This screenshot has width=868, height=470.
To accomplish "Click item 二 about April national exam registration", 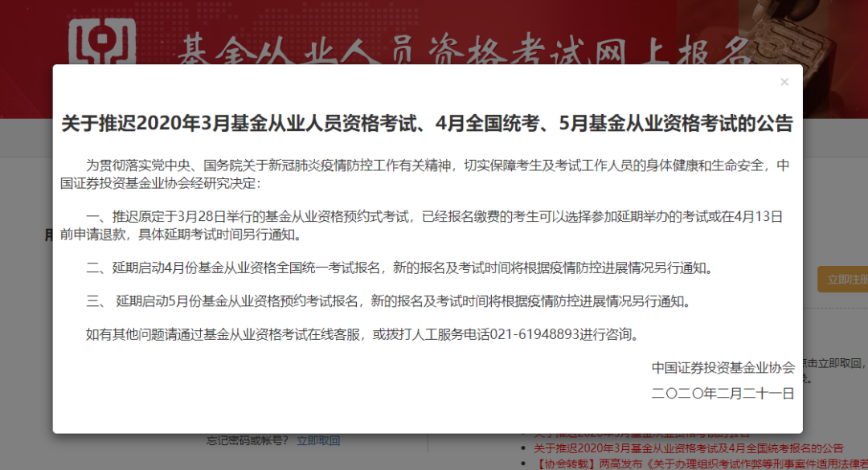I will pos(399,267).
